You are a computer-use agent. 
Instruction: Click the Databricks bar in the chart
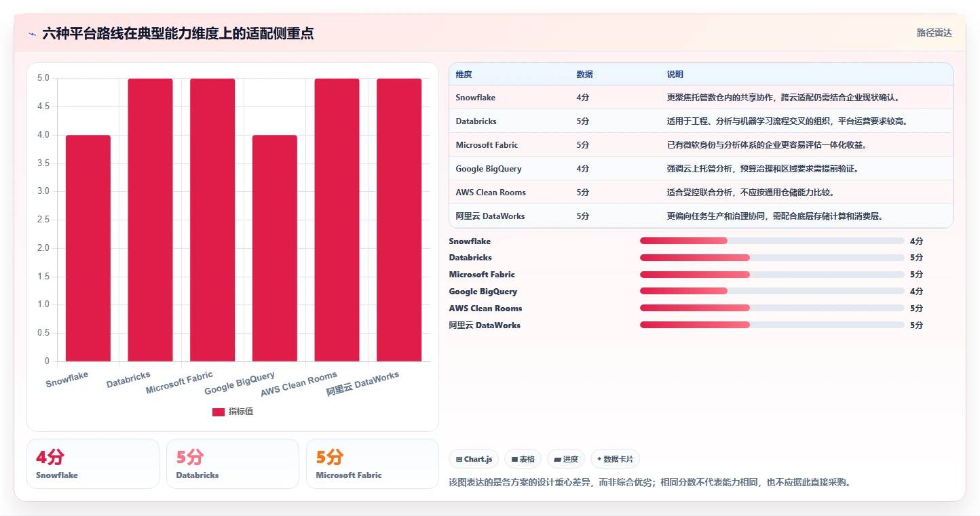click(150, 220)
